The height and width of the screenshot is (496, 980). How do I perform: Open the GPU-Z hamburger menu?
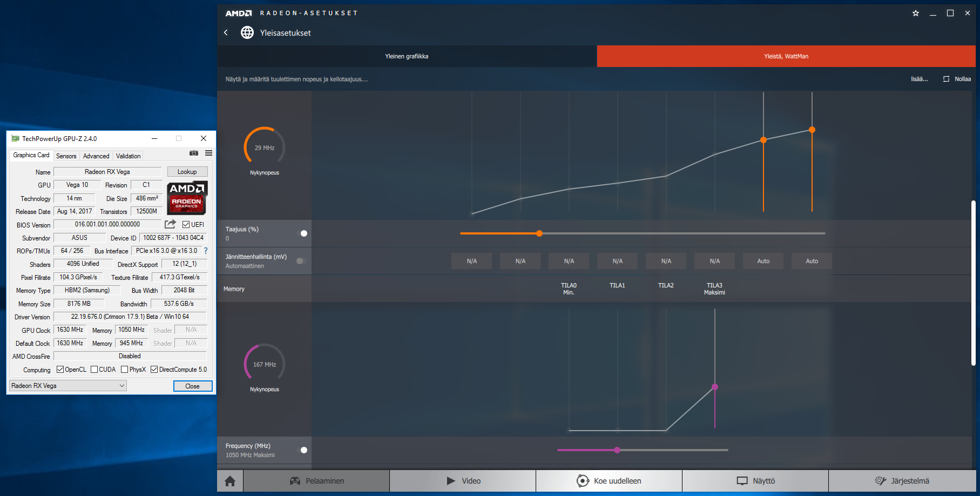(x=208, y=153)
